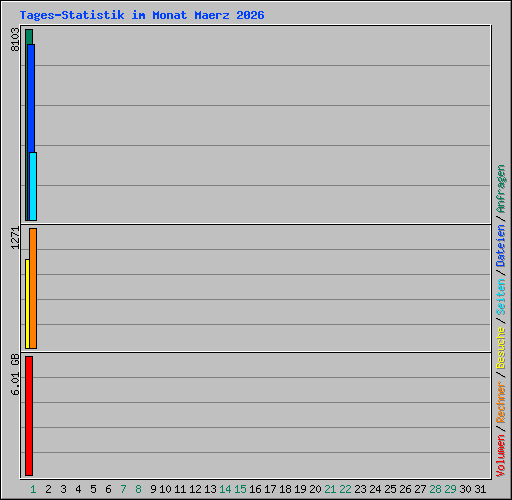Viewport: 512px width, 500px height.
Task: Click day 6 on the x-axis
Action: pyautogui.click(x=108, y=489)
